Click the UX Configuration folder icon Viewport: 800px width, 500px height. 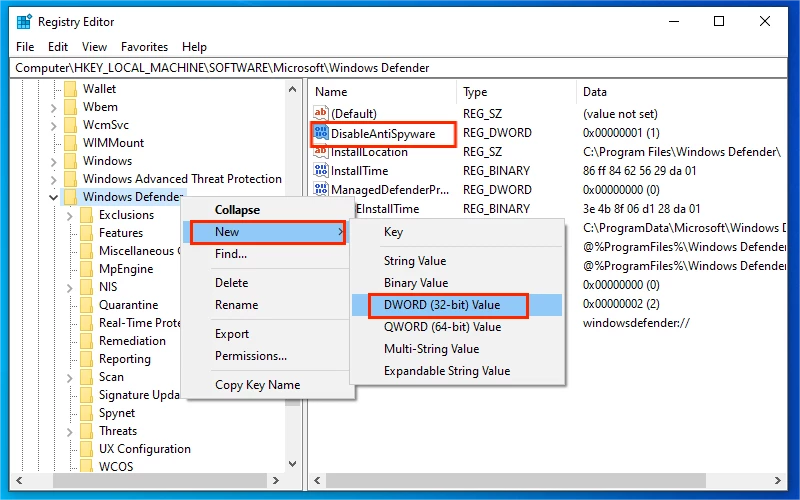(86, 448)
